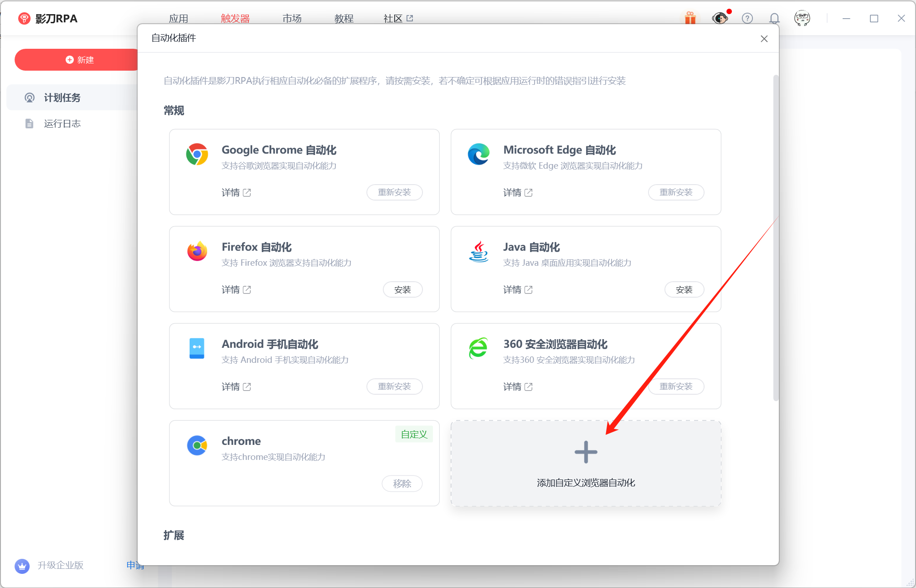Click the plus icon to add custom browser

coord(586,452)
